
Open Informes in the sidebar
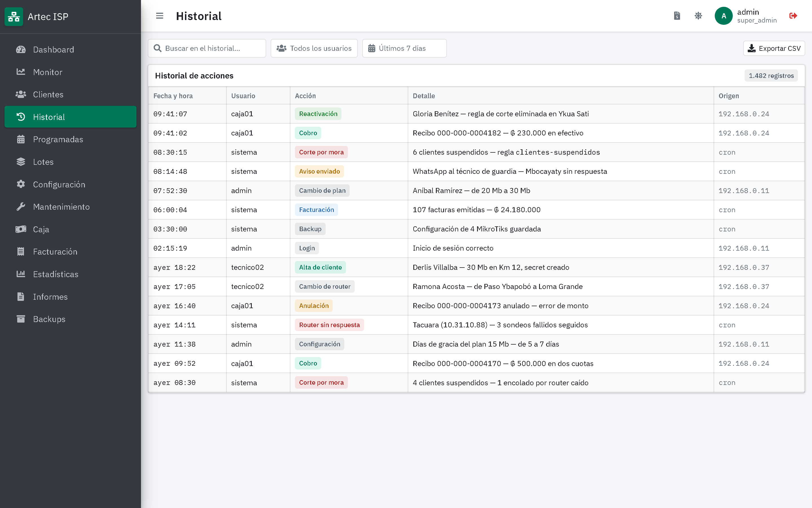pos(70,297)
